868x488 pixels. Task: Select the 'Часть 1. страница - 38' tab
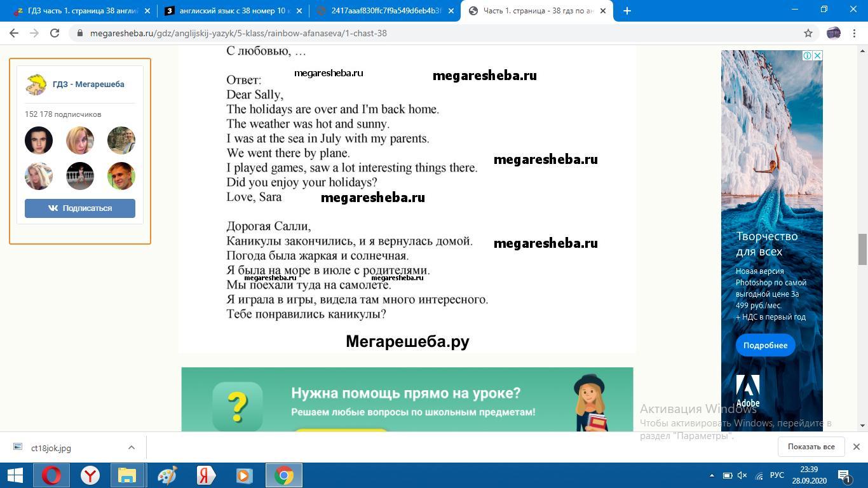click(538, 11)
